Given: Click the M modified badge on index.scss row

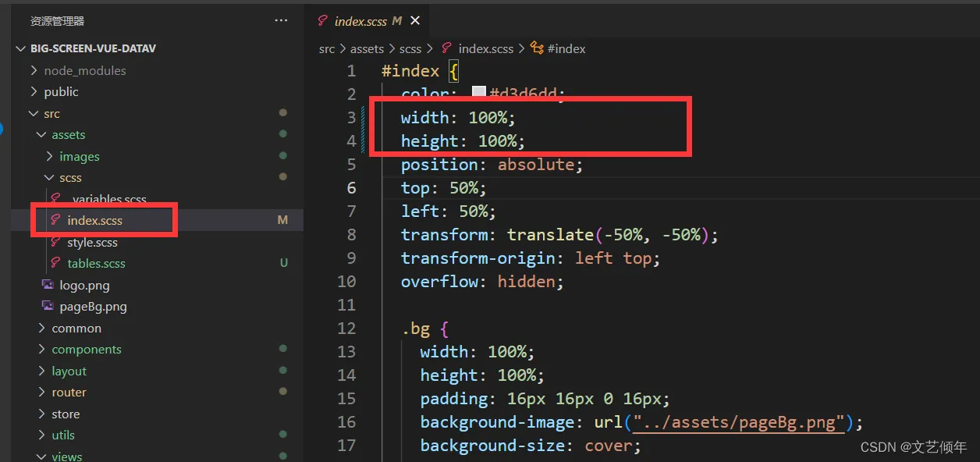Looking at the screenshot, I should 282,221.
